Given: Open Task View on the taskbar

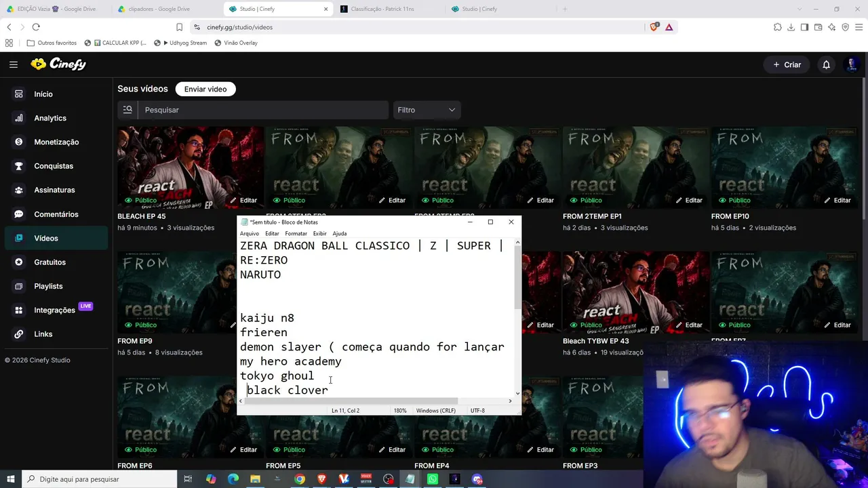Looking at the screenshot, I should point(188,479).
